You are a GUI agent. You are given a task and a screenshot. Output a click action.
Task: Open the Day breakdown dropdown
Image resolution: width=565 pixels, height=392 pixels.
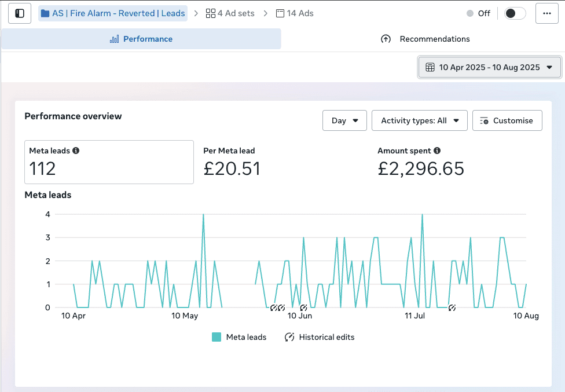point(344,120)
